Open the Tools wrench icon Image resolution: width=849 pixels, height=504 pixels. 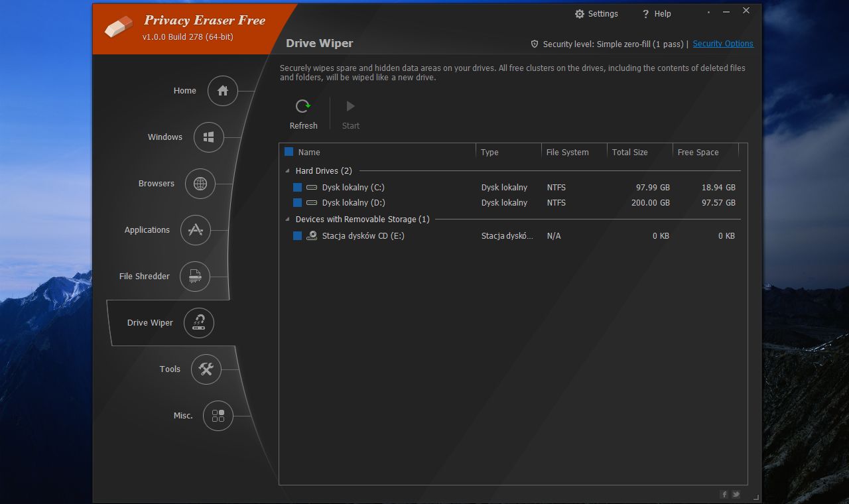(x=206, y=369)
